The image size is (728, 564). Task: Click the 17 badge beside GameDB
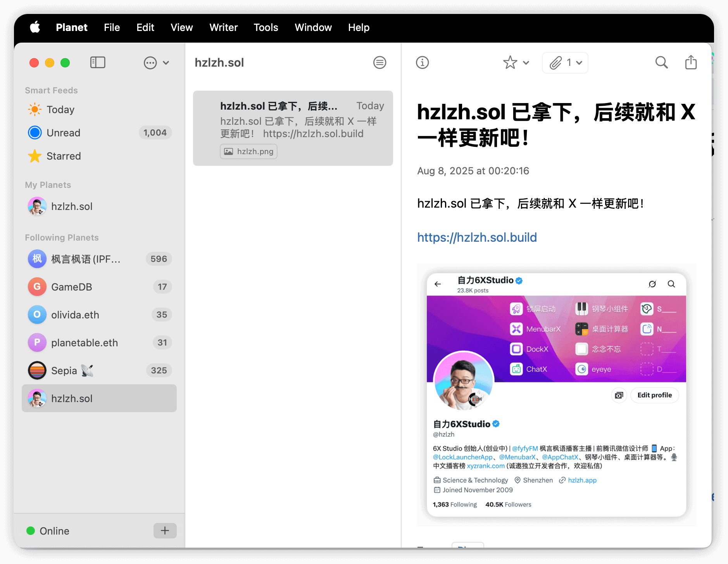pyautogui.click(x=162, y=287)
